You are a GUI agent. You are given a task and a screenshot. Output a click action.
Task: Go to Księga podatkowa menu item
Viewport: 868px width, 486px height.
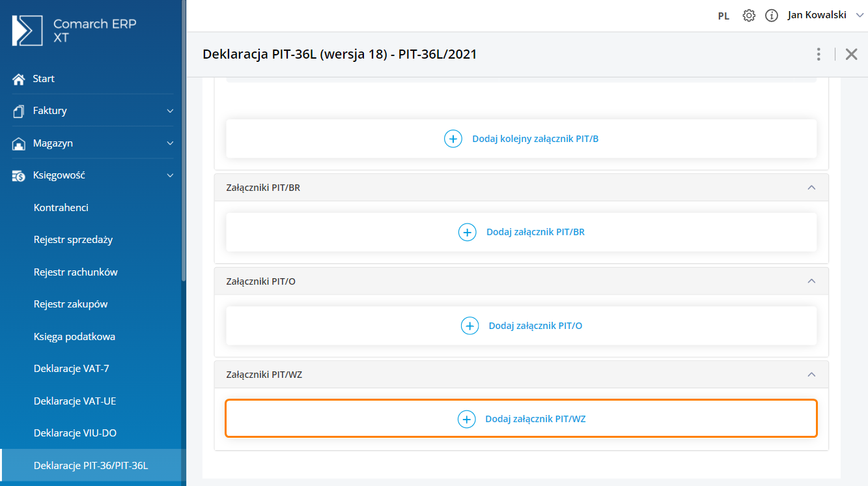74,337
